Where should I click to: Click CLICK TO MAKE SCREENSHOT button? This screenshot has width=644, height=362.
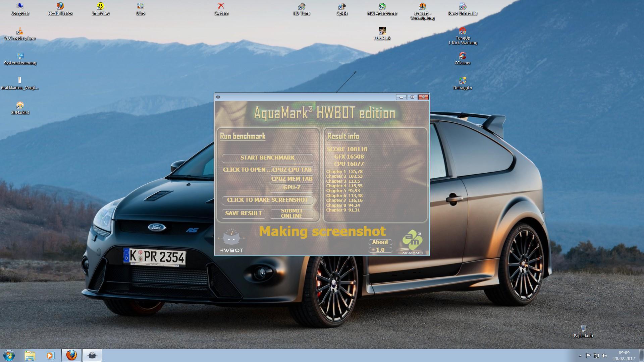pyautogui.click(x=267, y=200)
